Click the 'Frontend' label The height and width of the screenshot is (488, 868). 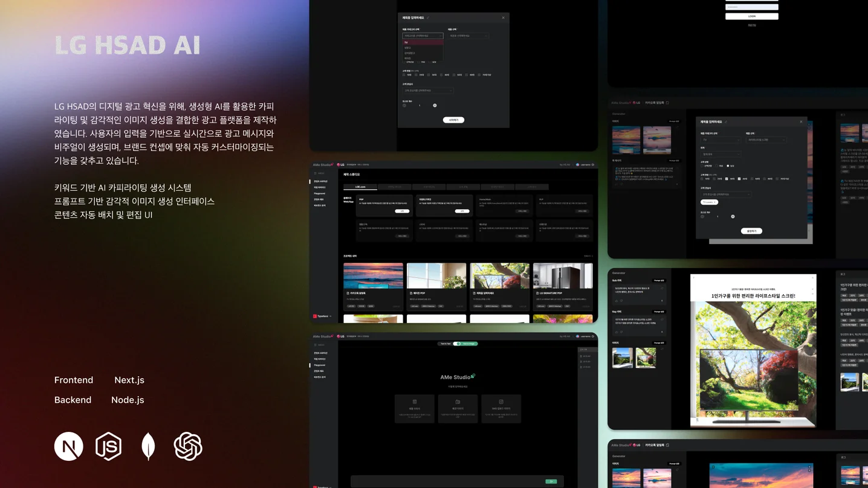pyautogui.click(x=74, y=380)
